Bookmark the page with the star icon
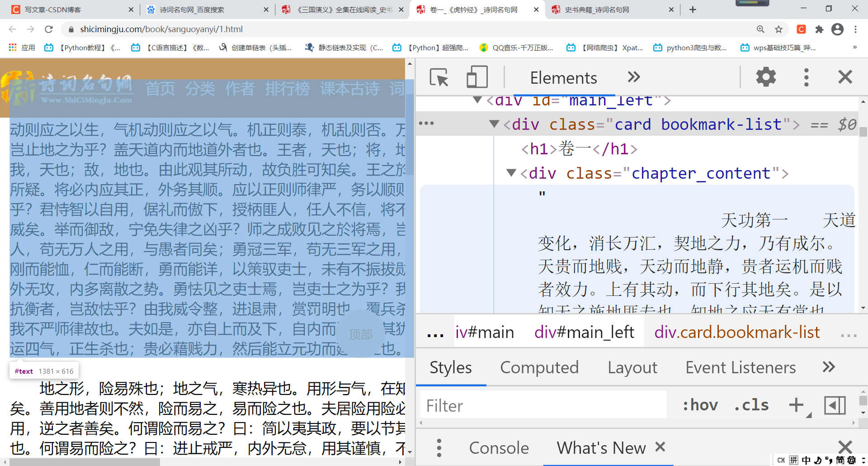Image resolution: width=868 pixels, height=466 pixels. pos(779,29)
